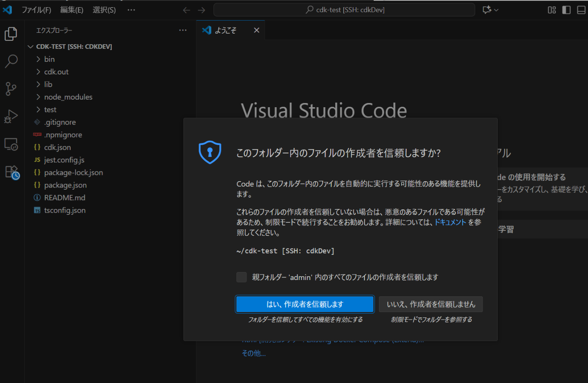The width and height of the screenshot is (588, 383).
Task: Open the cdk-test command center search box
Action: (x=344, y=10)
